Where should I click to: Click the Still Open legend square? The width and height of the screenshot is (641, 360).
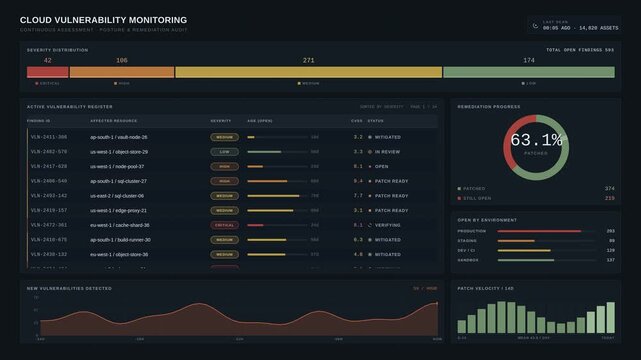click(x=459, y=199)
